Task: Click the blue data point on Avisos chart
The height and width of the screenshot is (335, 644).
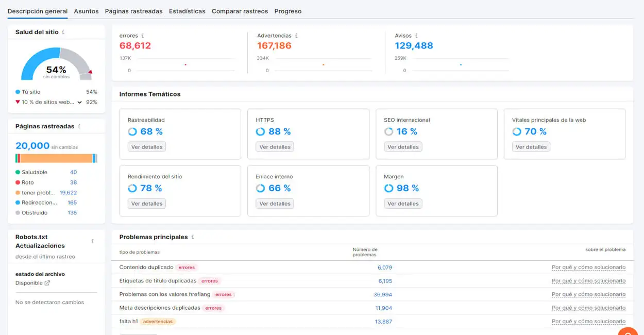Action: click(461, 64)
